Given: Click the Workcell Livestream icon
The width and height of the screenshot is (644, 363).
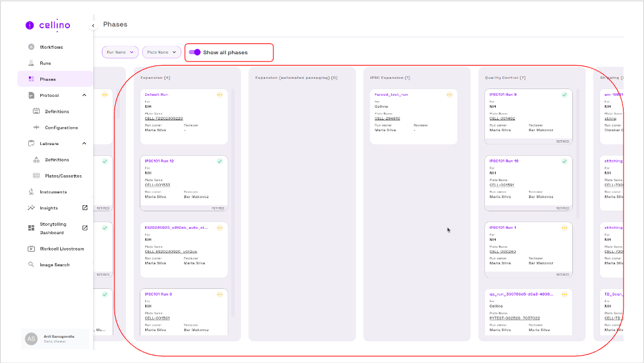Looking at the screenshot, I should (31, 249).
